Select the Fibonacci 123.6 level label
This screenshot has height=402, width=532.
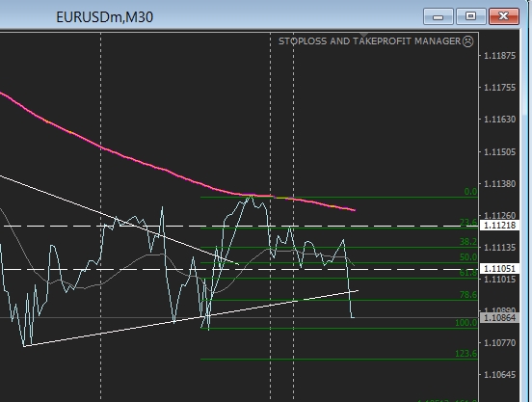pyautogui.click(x=465, y=354)
